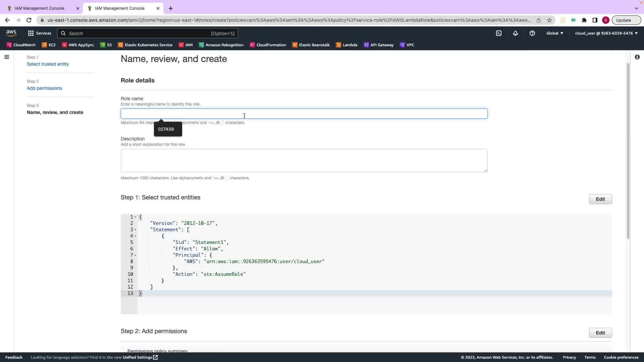
Task: Go to Step 1 Select trusted entity
Action: point(48,64)
